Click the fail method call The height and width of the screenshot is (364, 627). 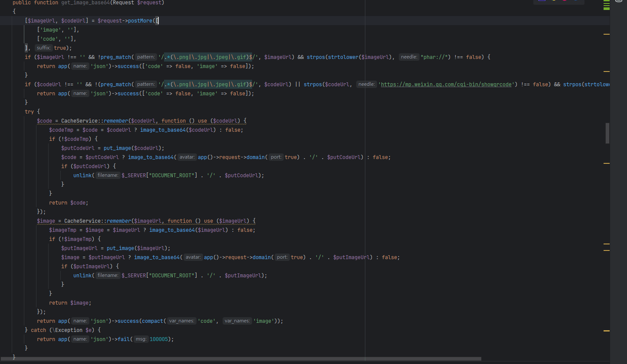coord(124,339)
